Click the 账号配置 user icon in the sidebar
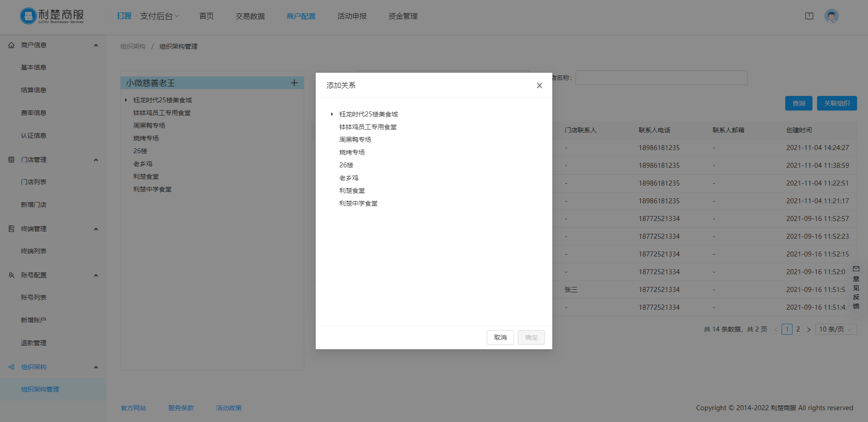Screen dimensions: 868x422 point(11,275)
